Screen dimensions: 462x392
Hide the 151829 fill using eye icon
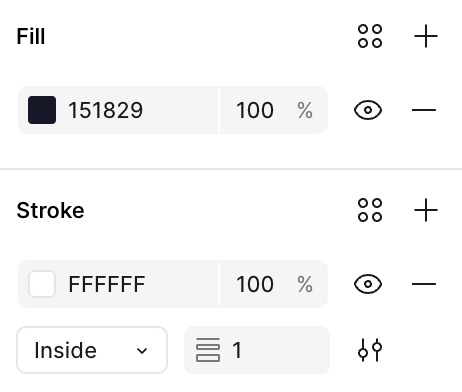[368, 110]
